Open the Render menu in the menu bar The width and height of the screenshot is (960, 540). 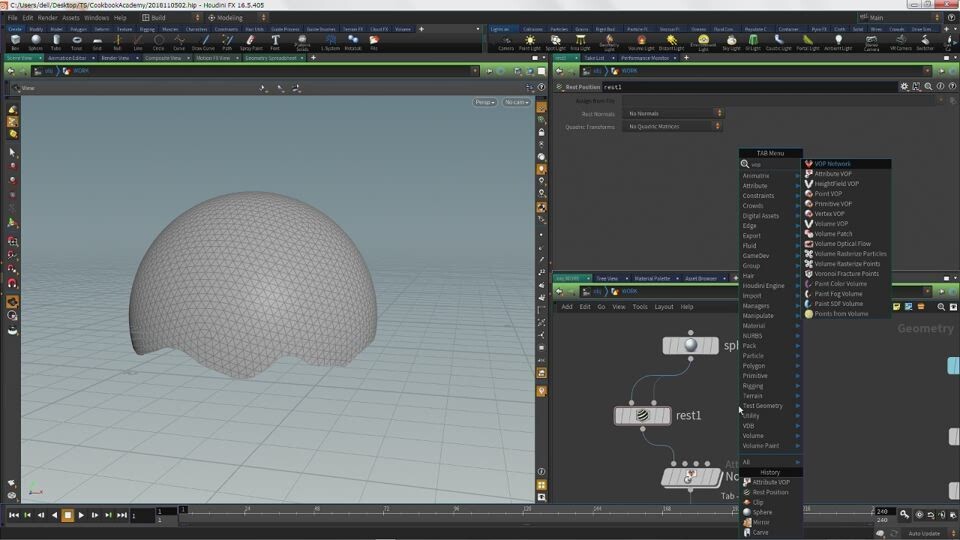48,18
